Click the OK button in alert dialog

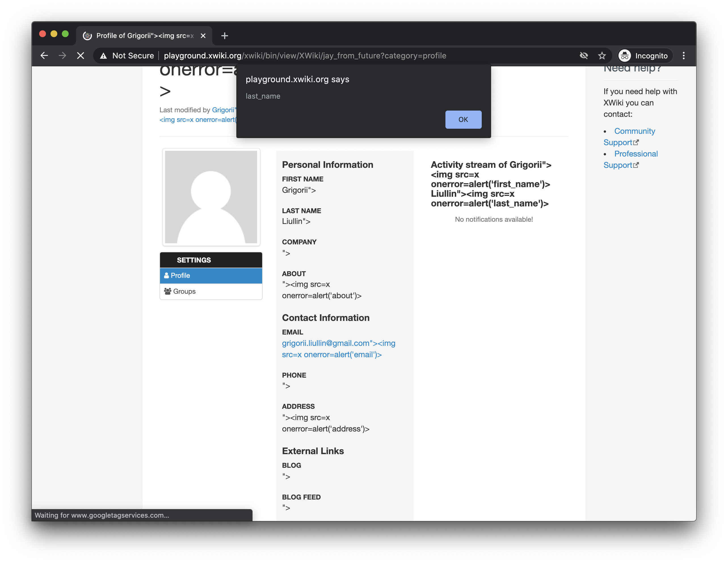pyautogui.click(x=463, y=120)
